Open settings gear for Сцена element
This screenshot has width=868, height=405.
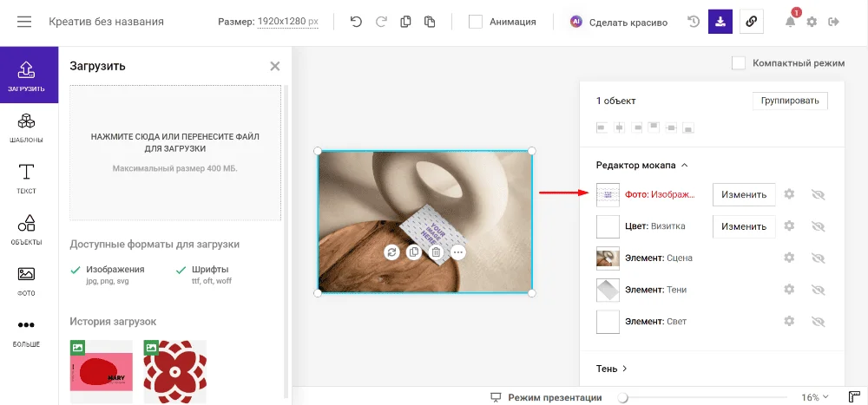789,258
